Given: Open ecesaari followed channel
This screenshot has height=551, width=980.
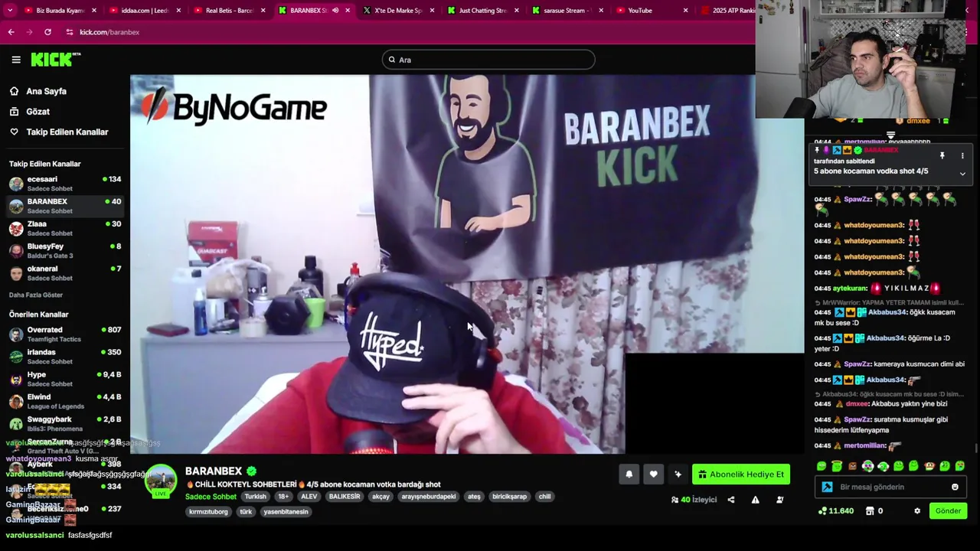Looking at the screenshot, I should (64, 184).
